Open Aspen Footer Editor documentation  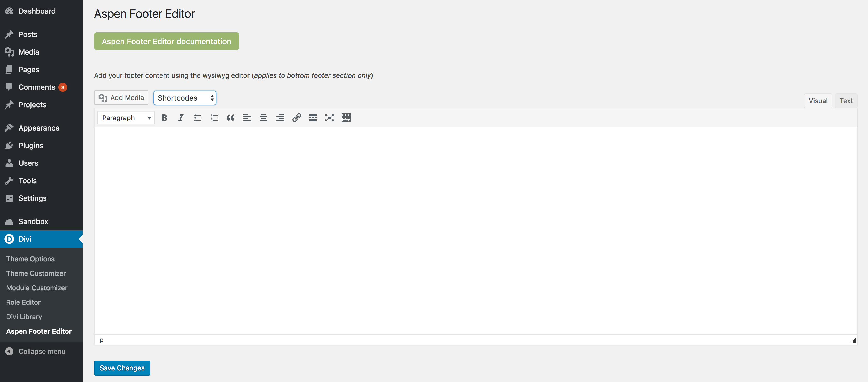166,41
